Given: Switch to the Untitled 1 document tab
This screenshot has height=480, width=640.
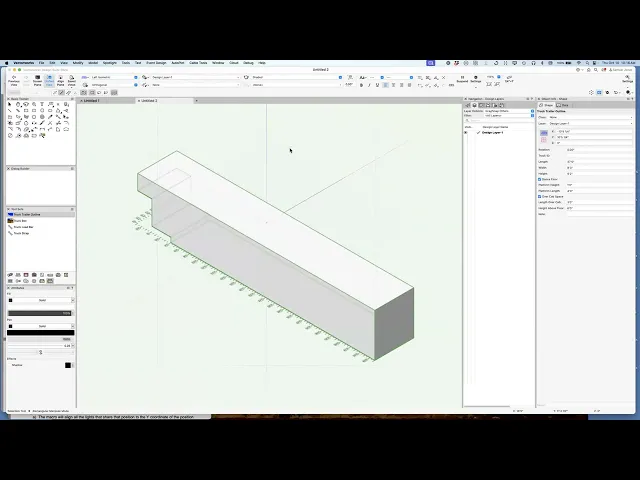Looking at the screenshot, I should (x=92, y=101).
